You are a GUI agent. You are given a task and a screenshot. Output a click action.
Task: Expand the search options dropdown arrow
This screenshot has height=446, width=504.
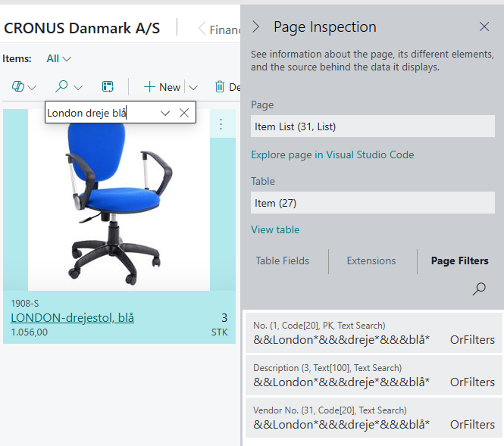click(78, 87)
